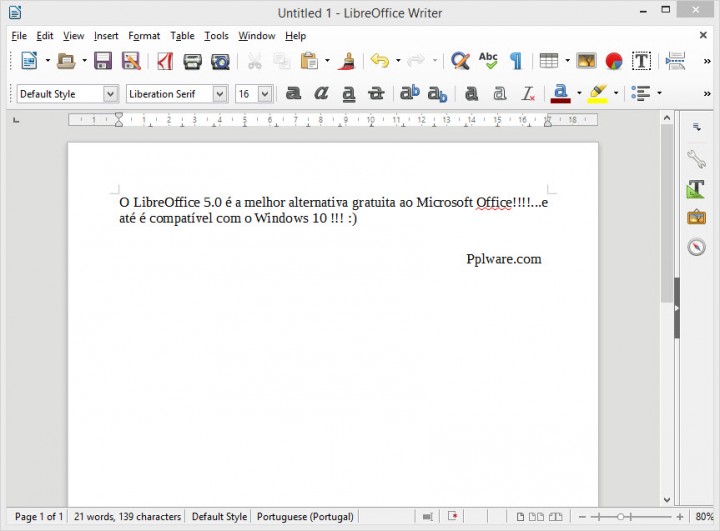This screenshot has height=531, width=720.
Task: Insert an image
Action: coord(586,61)
